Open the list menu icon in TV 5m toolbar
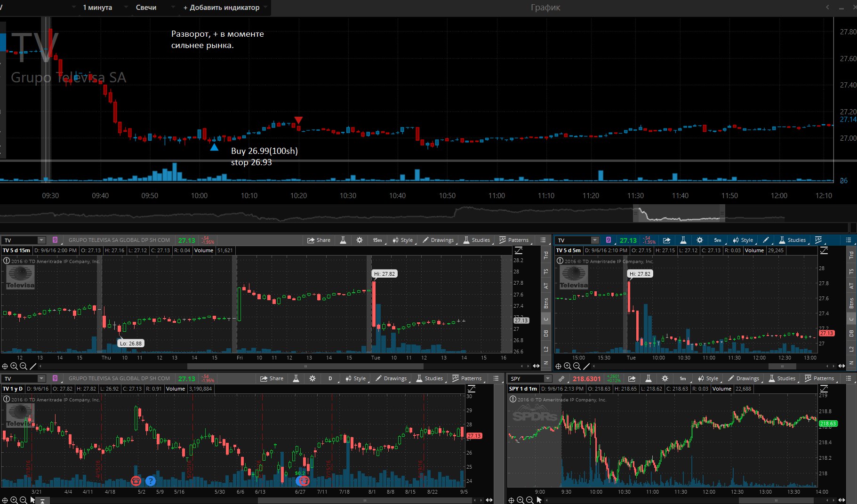 (849, 240)
